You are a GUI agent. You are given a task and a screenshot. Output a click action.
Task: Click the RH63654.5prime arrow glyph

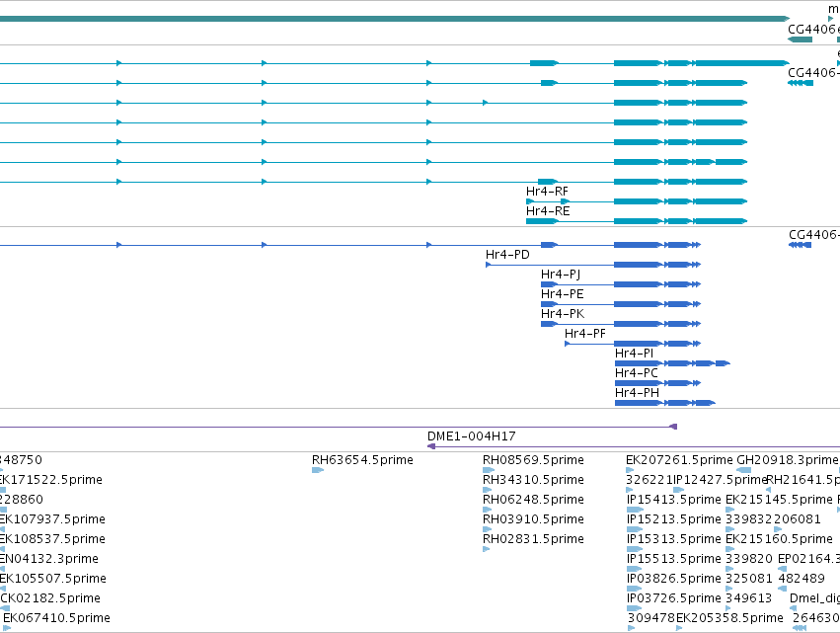point(318,470)
